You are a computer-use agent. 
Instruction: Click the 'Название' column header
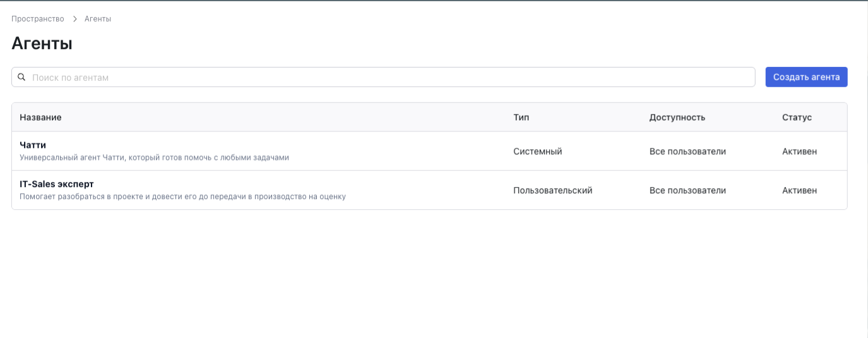pos(40,118)
